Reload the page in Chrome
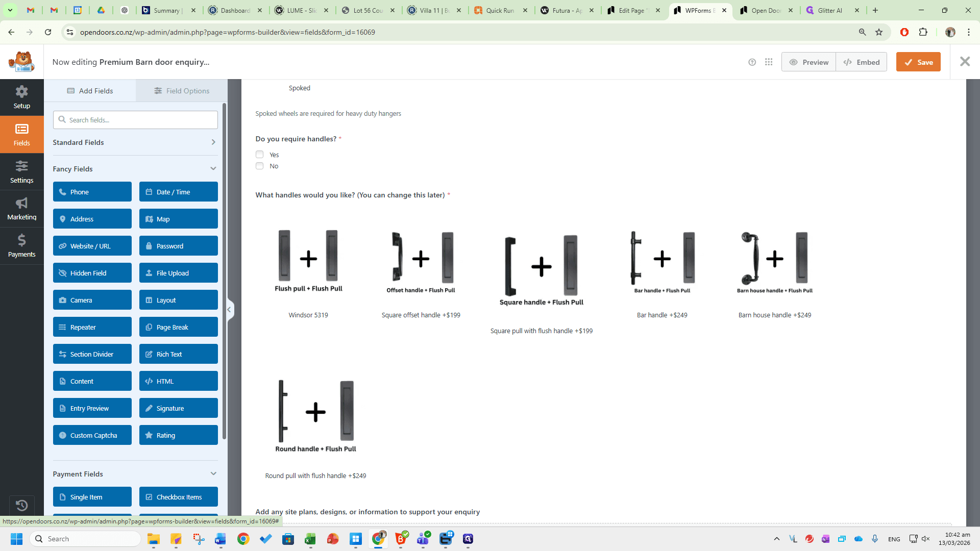980x551 pixels. click(48, 32)
